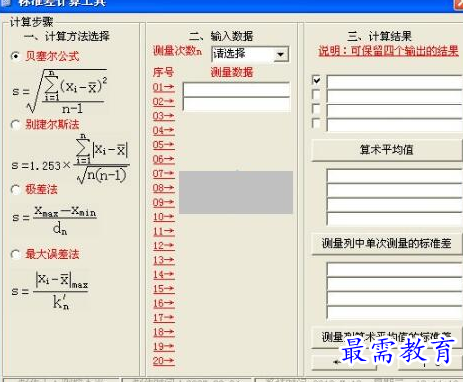Click the 18→ sequence label
The height and width of the screenshot is (382, 463).
[164, 332]
